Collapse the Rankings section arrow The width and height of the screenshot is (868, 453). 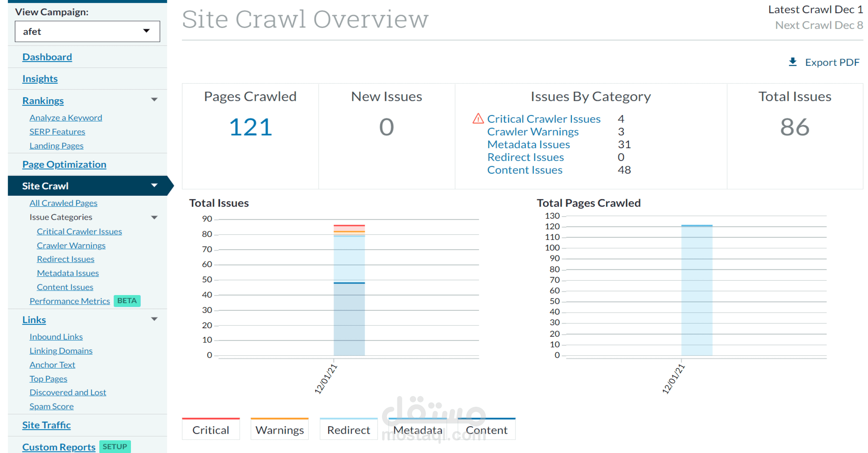pyautogui.click(x=154, y=100)
